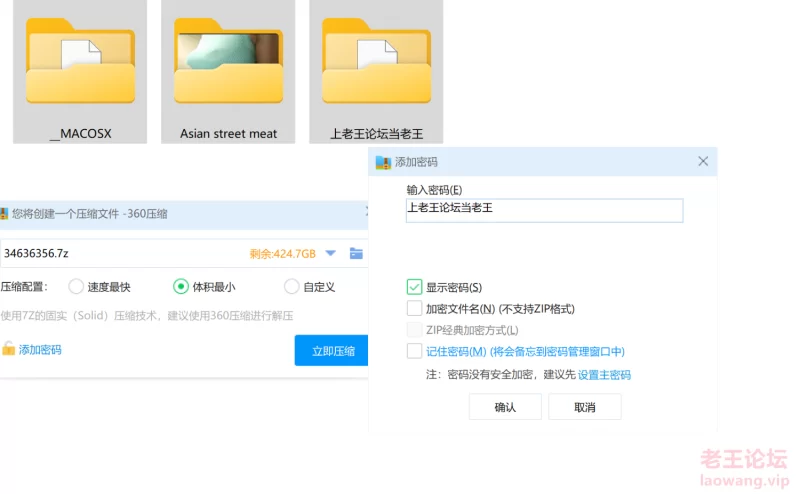Toggle the ZIP经典加密方式 checkbox

[x=414, y=330]
